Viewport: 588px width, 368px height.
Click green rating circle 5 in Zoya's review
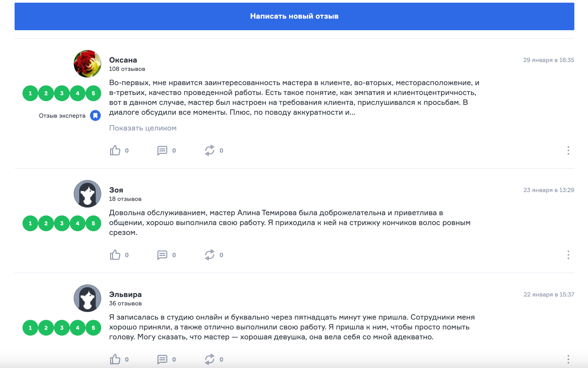pos(93,223)
